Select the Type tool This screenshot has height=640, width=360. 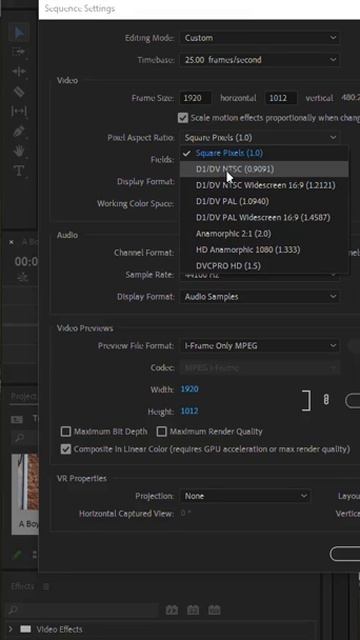click(x=19, y=171)
